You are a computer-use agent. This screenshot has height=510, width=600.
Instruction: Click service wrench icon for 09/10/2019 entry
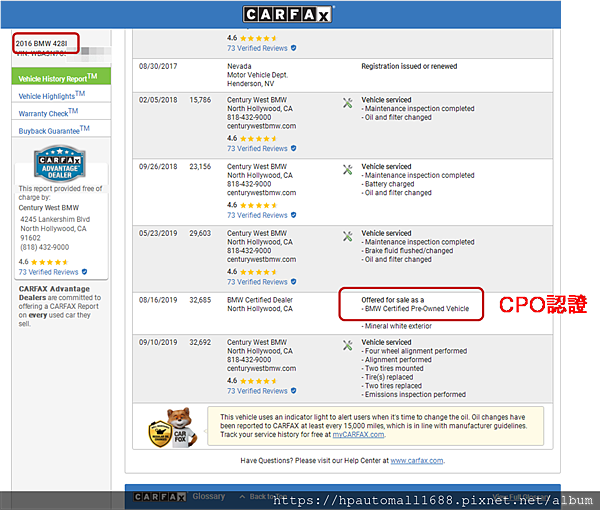[347, 345]
